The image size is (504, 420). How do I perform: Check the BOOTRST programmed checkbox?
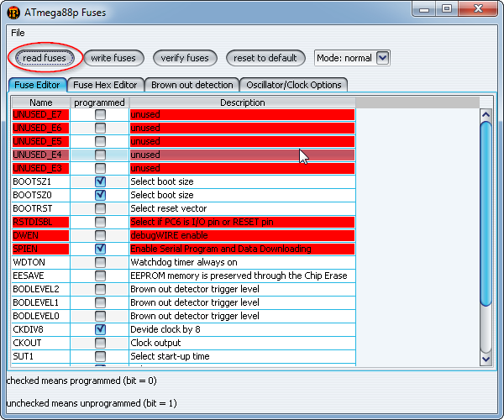(100, 208)
